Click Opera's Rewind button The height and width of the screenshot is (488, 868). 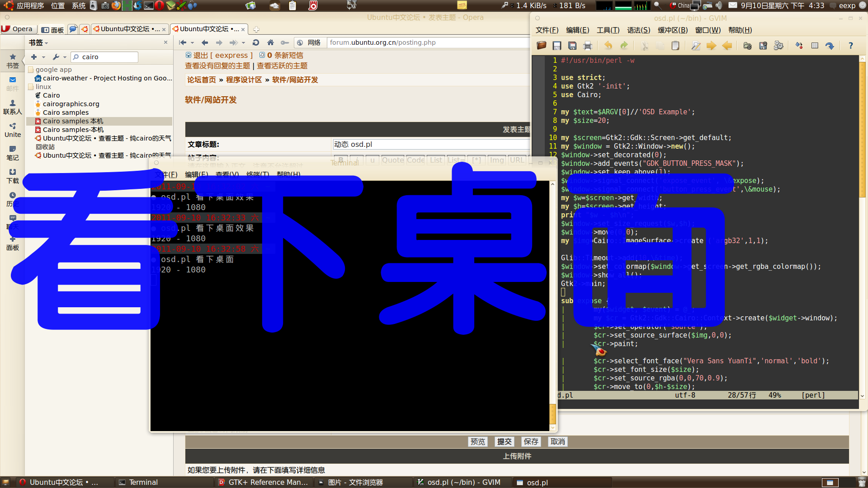(183, 42)
